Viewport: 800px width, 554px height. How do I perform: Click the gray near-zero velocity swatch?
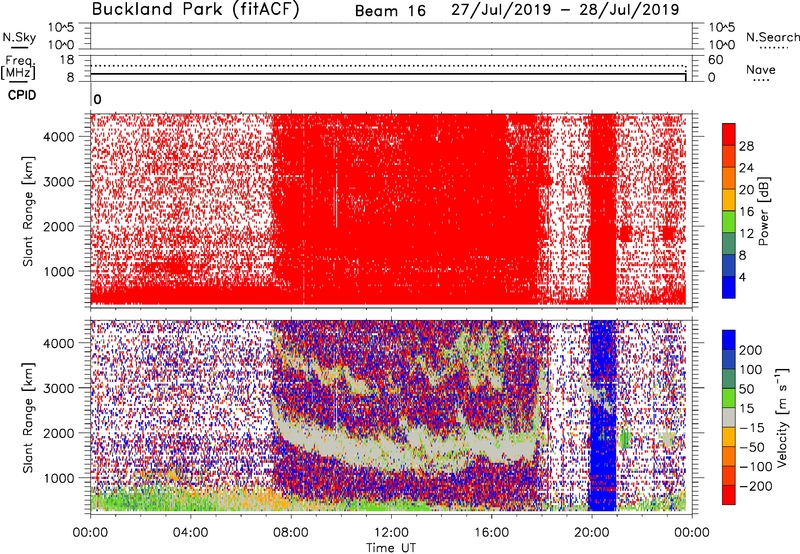(x=729, y=417)
